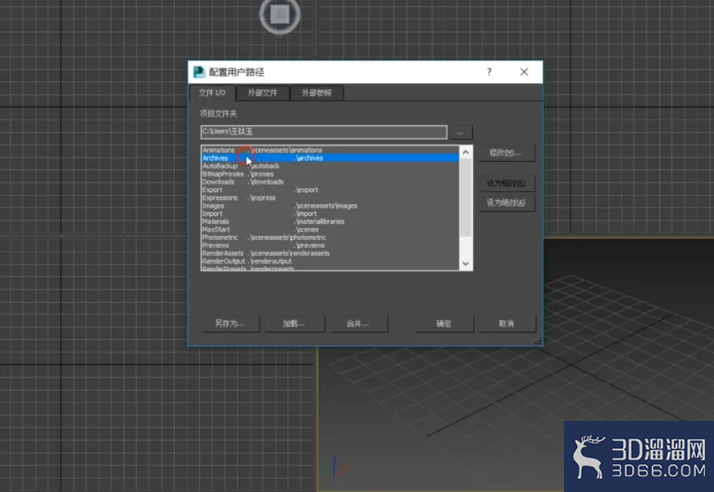Viewport: 714px width, 492px height.
Task: Select the 文件 I/O tab
Action: 212,92
